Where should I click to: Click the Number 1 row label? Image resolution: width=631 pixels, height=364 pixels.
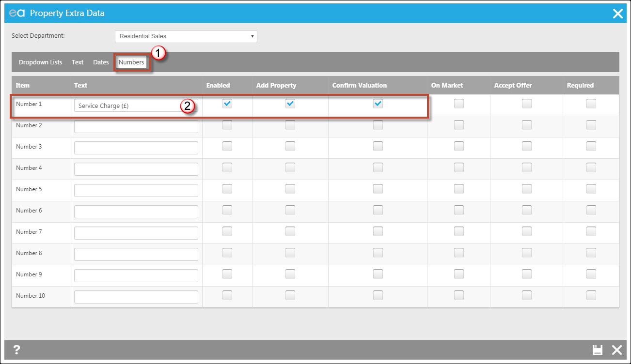pos(29,104)
